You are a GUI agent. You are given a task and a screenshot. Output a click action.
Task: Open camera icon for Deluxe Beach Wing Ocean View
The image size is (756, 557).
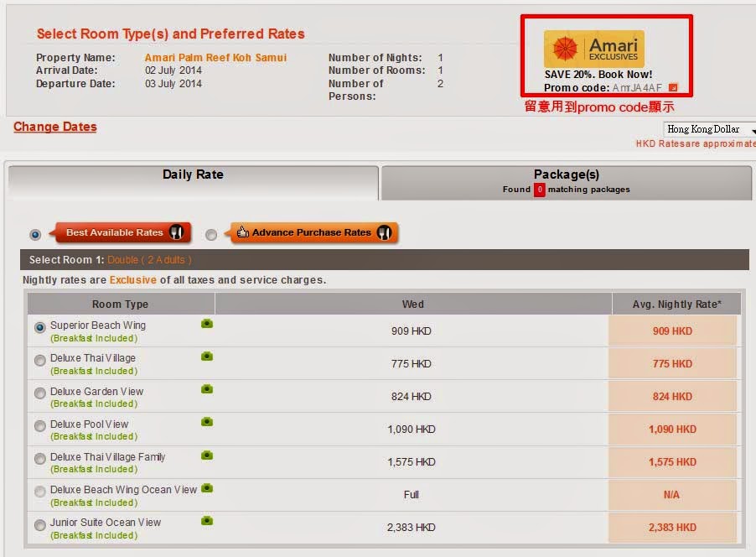(x=207, y=487)
